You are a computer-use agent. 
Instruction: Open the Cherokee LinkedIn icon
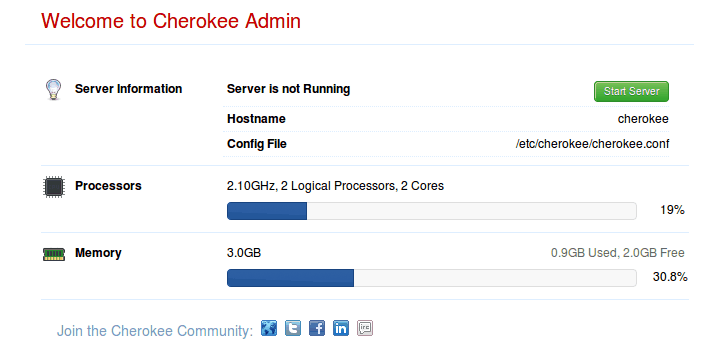click(341, 328)
